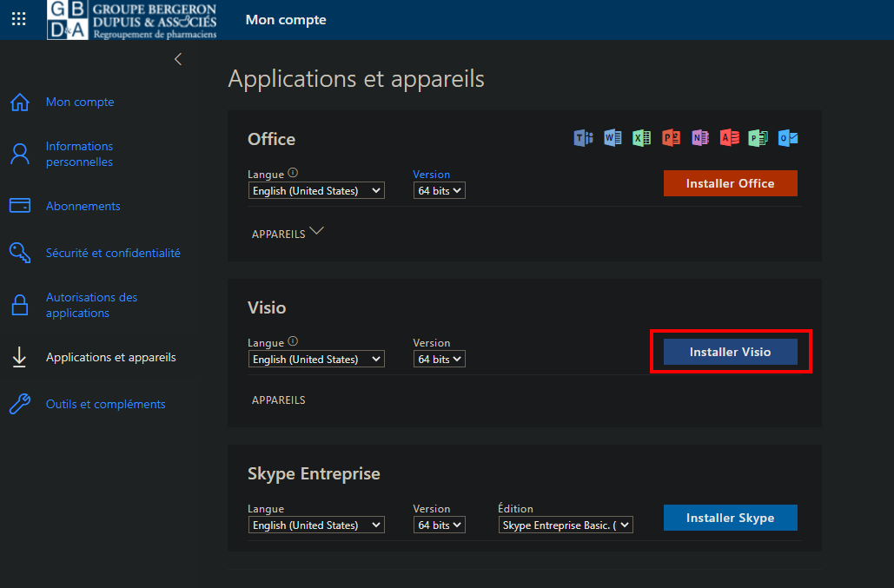Click the OneNote icon in Office section
The width and height of the screenshot is (894, 588).
(x=700, y=138)
